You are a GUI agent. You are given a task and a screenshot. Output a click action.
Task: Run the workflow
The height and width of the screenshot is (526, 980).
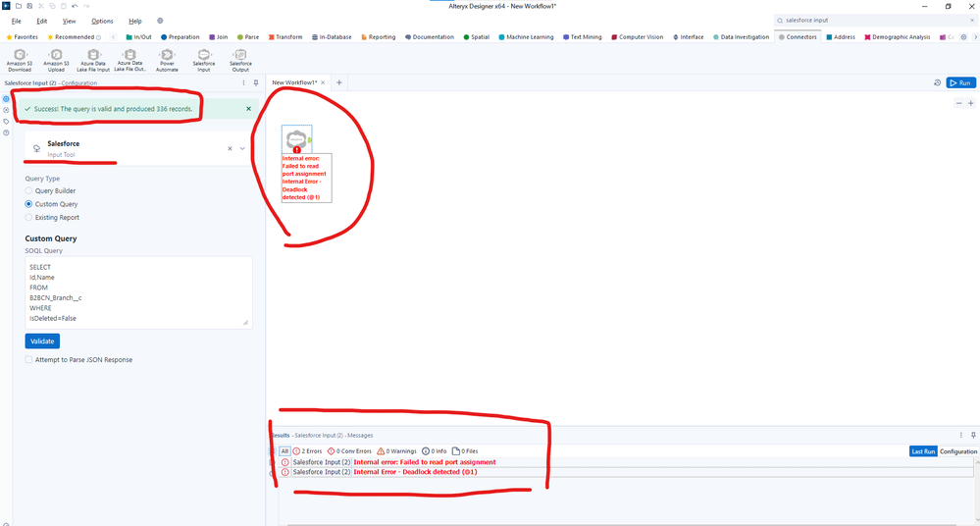[x=960, y=82]
